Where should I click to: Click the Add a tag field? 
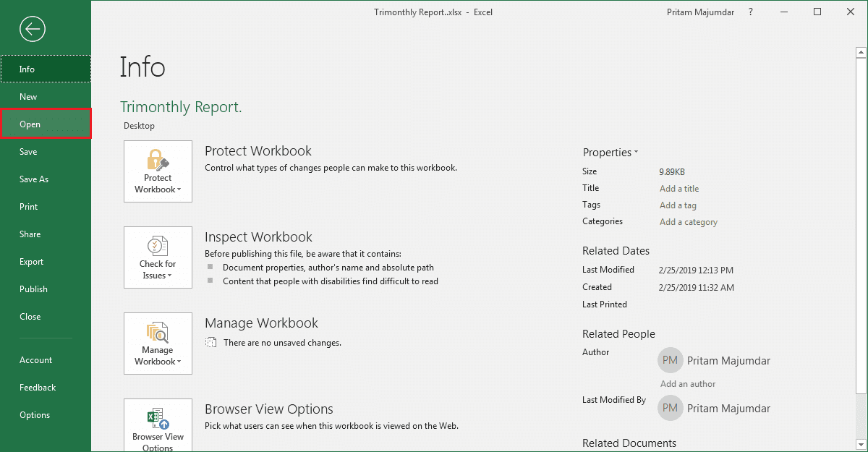coord(678,205)
